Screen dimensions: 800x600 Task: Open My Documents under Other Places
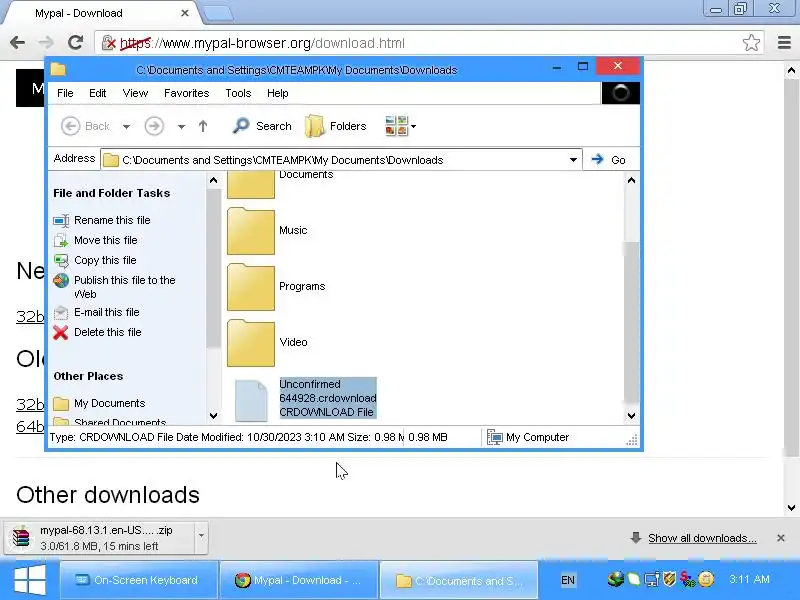(x=110, y=404)
